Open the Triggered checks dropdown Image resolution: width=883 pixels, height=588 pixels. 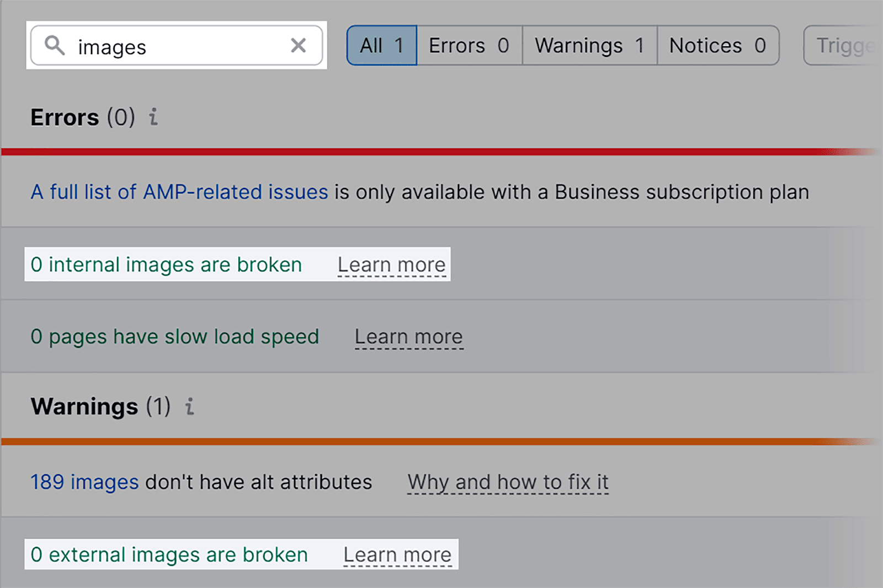coord(843,45)
